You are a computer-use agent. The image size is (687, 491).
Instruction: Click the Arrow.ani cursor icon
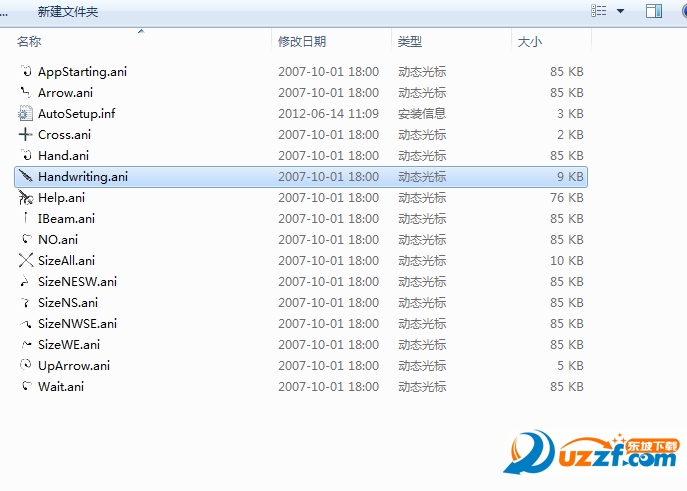pos(26,92)
